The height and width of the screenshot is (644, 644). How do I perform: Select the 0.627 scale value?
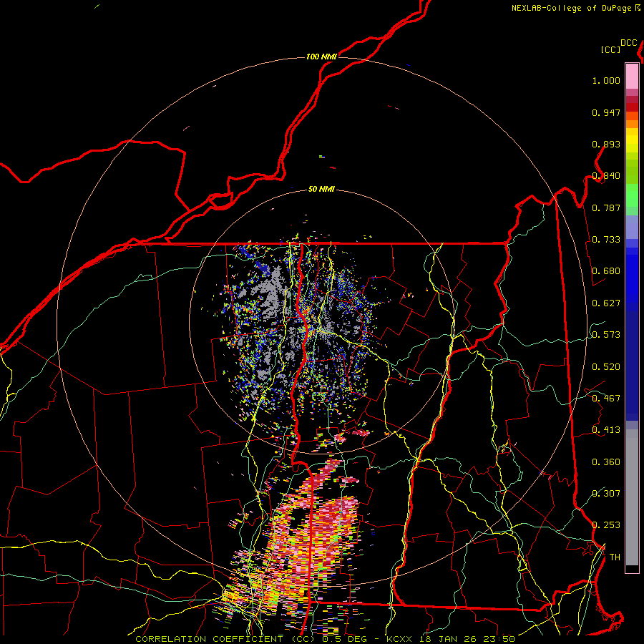tap(606, 303)
